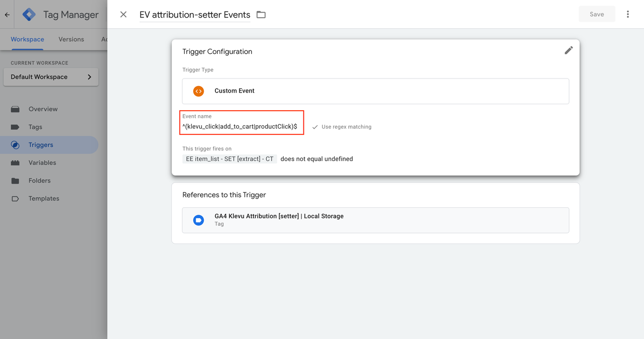Click the pencil edit icon in Trigger Configuration
This screenshot has width=644, height=339.
[569, 50]
